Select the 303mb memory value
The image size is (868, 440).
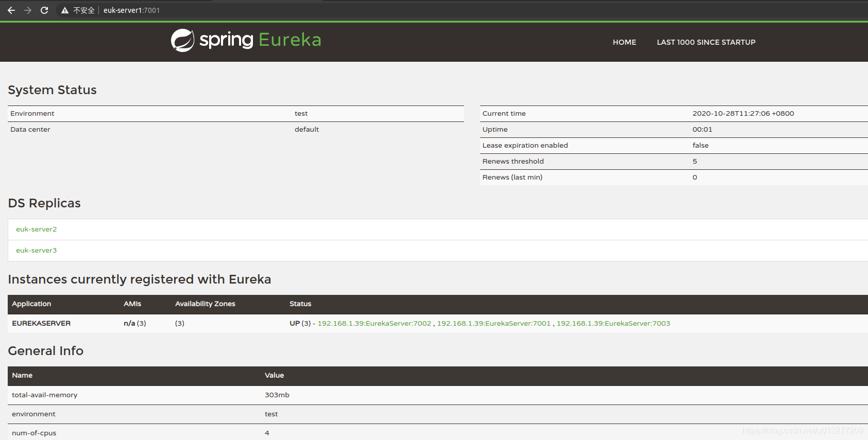click(x=277, y=395)
